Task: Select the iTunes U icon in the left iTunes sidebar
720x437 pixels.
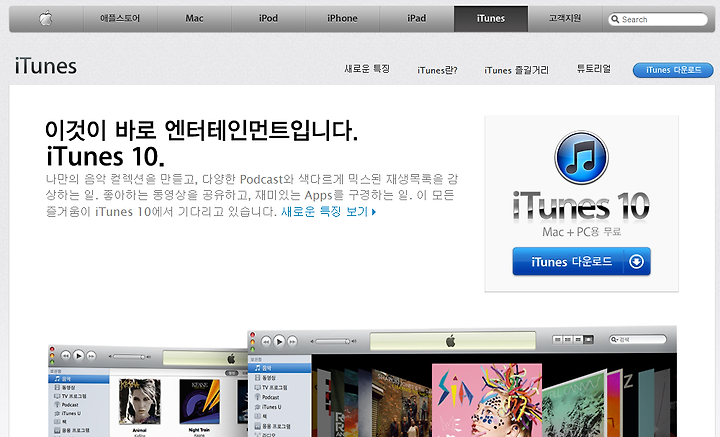Action: (x=57, y=413)
